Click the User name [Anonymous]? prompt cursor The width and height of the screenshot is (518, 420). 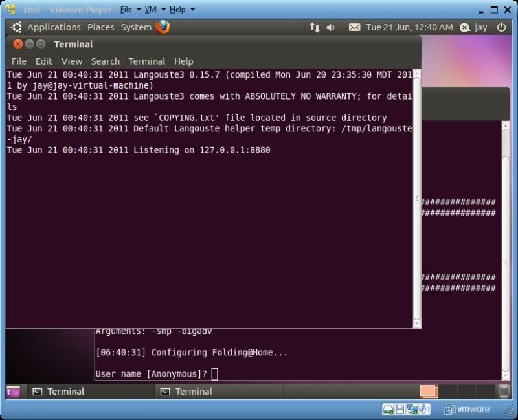pyautogui.click(x=215, y=374)
